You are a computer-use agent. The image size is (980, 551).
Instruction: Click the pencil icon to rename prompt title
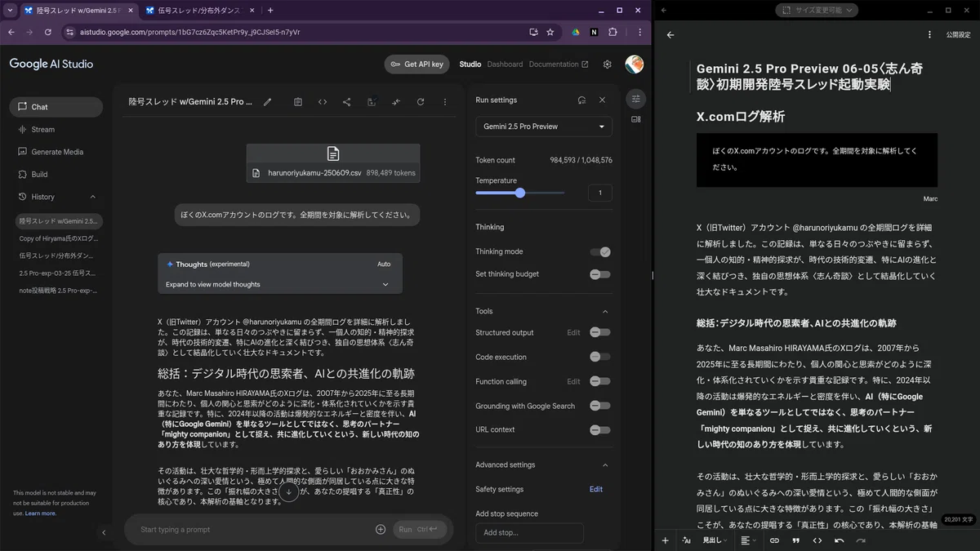(x=268, y=102)
